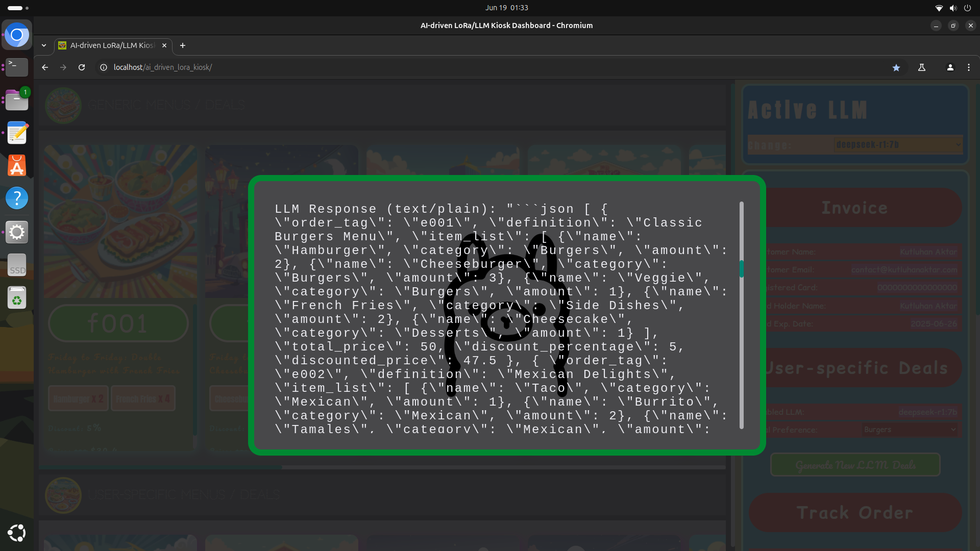Launch Text Editor from dock
The image size is (980, 551).
(17, 133)
